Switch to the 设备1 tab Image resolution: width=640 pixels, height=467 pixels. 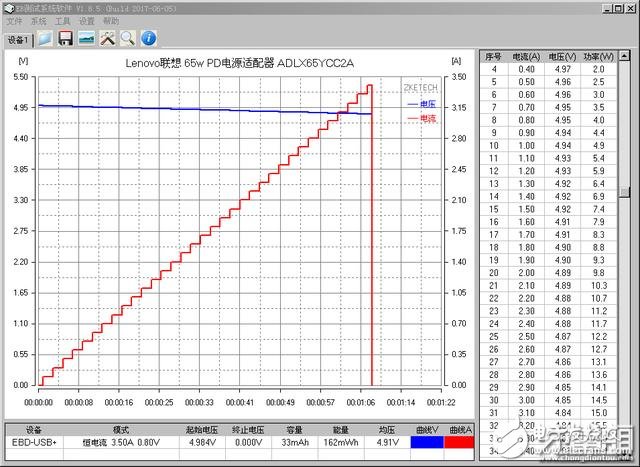pyautogui.click(x=19, y=40)
